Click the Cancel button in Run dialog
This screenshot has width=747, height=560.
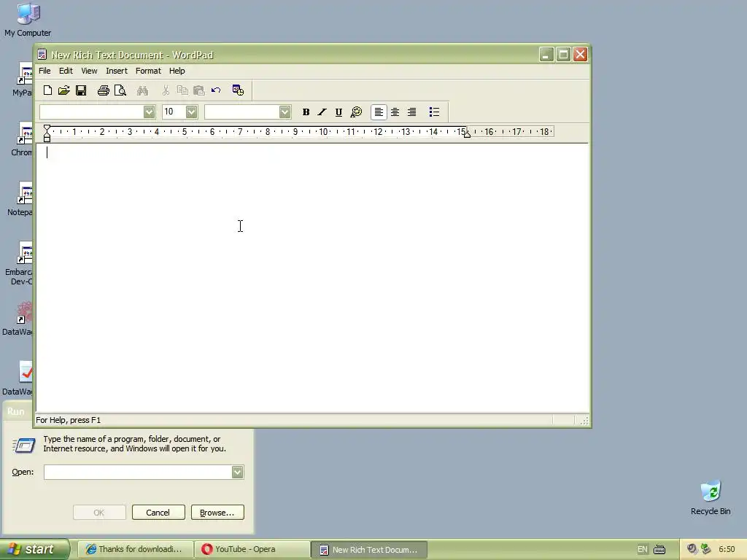[158, 513]
